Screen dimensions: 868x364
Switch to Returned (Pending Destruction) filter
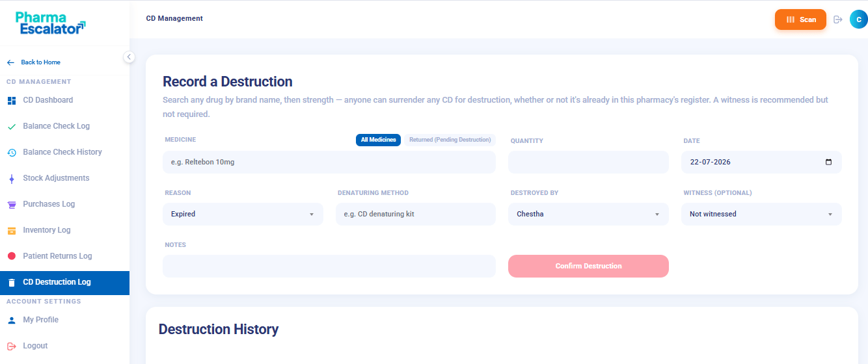(x=450, y=140)
